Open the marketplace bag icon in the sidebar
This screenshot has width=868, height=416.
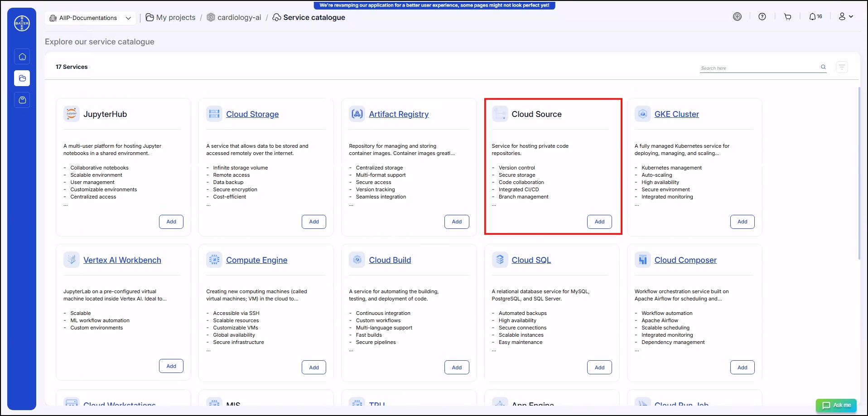point(22,100)
